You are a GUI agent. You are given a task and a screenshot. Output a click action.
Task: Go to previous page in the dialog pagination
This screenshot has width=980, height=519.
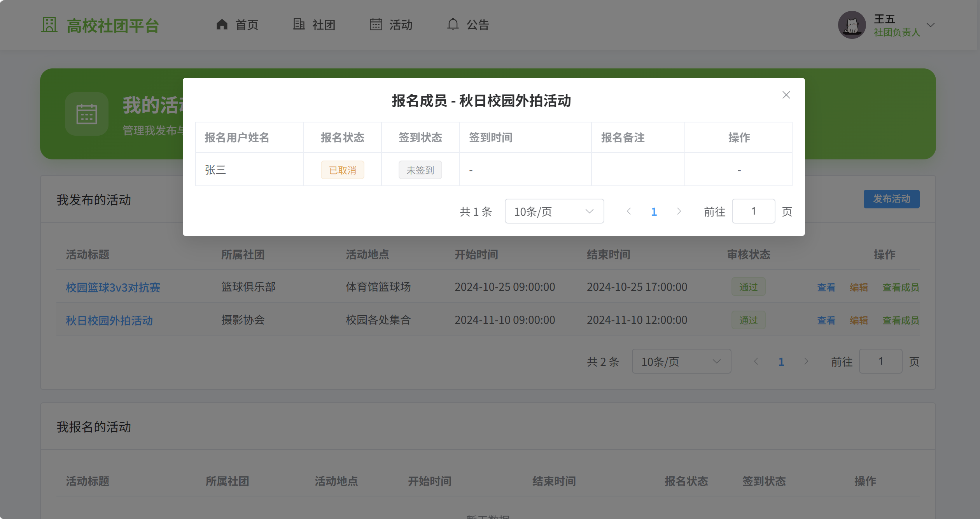629,211
